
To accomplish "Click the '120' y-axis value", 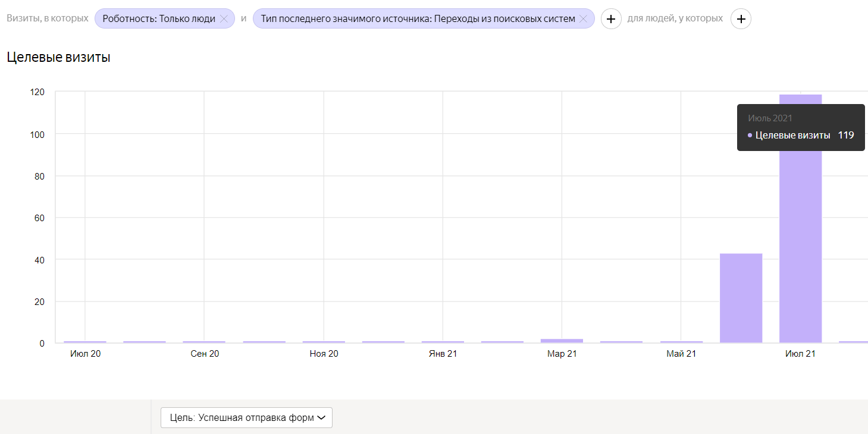I will 37,92.
